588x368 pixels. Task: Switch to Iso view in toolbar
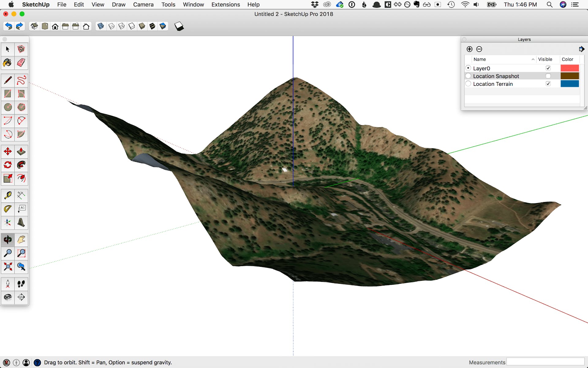[x=34, y=26]
